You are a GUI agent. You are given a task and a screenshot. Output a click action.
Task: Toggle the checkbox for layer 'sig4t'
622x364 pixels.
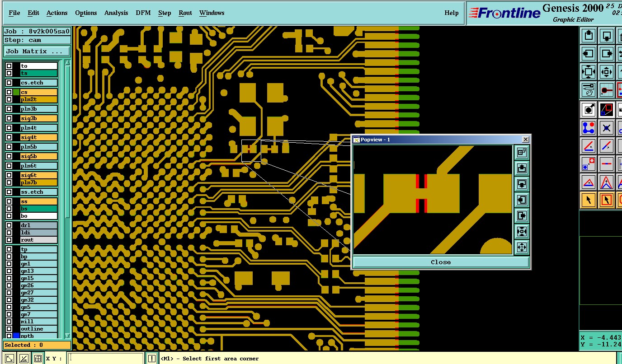pyautogui.click(x=9, y=137)
